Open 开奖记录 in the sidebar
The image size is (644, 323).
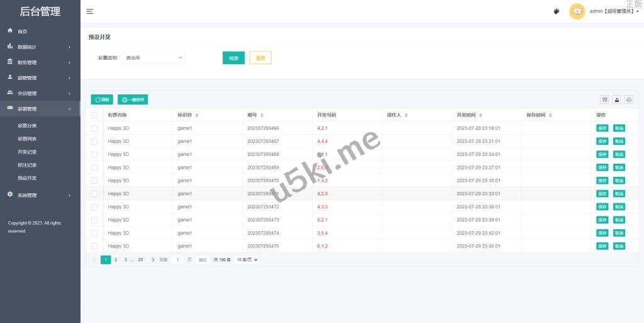[x=27, y=152]
